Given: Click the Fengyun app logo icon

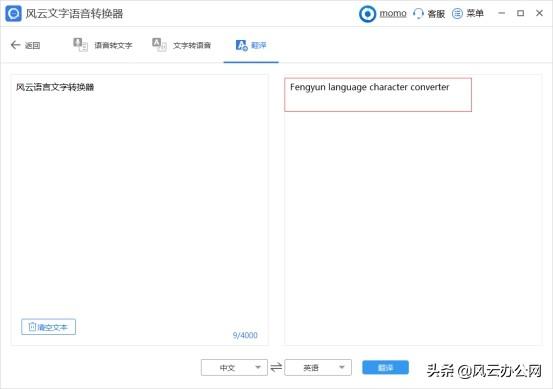Looking at the screenshot, I should (x=13, y=13).
